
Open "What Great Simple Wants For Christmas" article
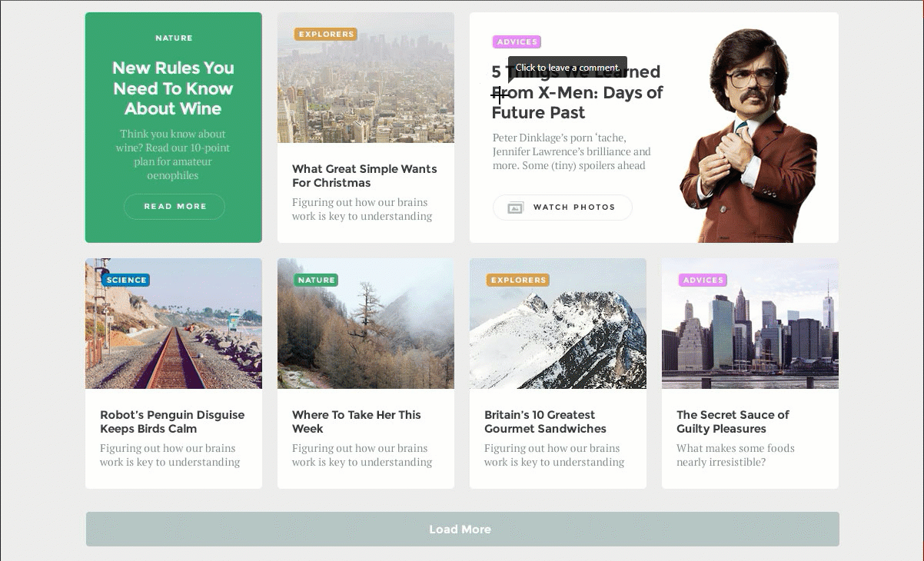364,176
